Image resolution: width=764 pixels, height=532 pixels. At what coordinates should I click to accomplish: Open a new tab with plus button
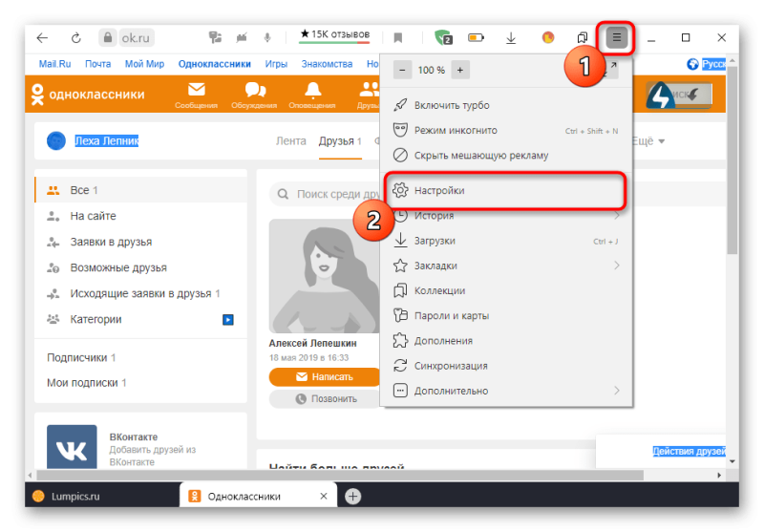352,497
